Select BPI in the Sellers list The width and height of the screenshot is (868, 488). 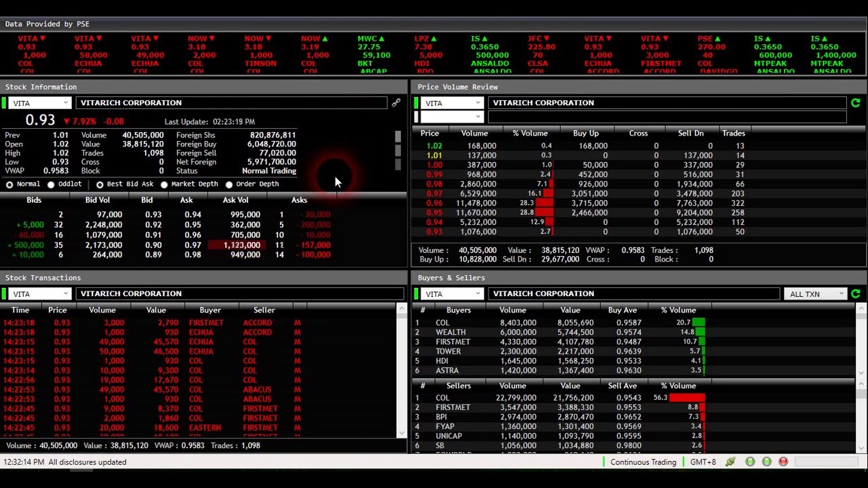pos(441,418)
